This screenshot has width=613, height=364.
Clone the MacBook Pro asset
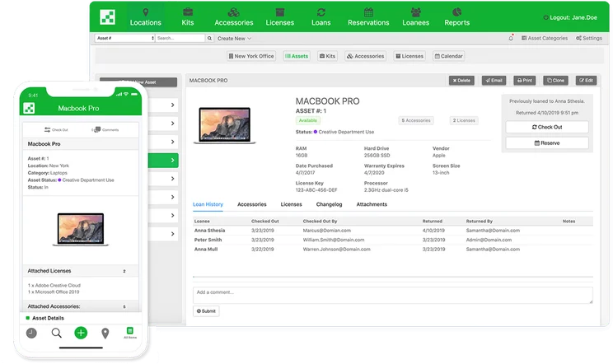click(555, 81)
